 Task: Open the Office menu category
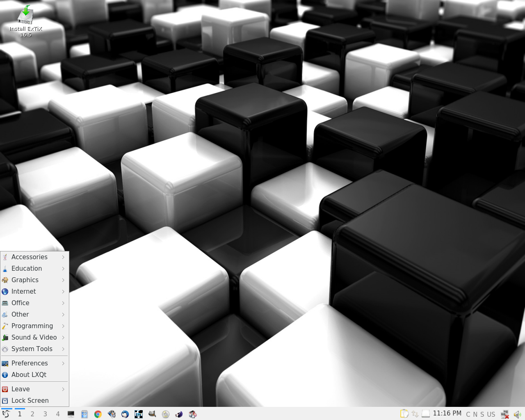point(34,303)
